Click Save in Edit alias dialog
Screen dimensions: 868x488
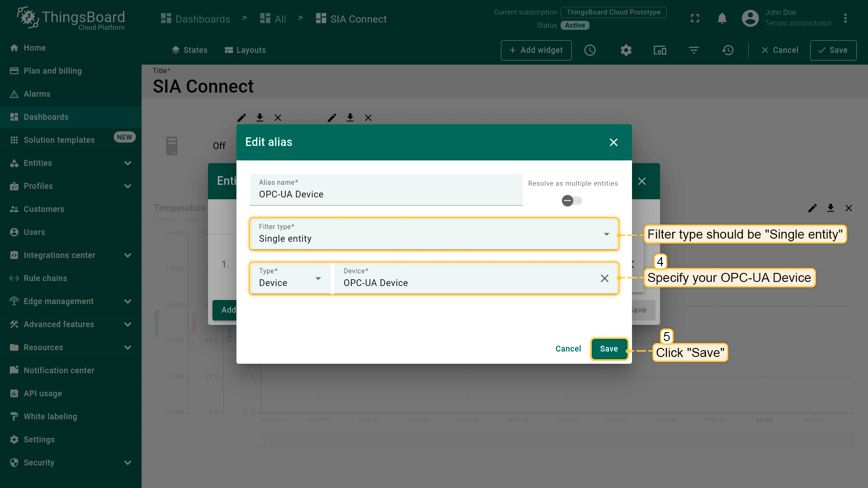(609, 349)
